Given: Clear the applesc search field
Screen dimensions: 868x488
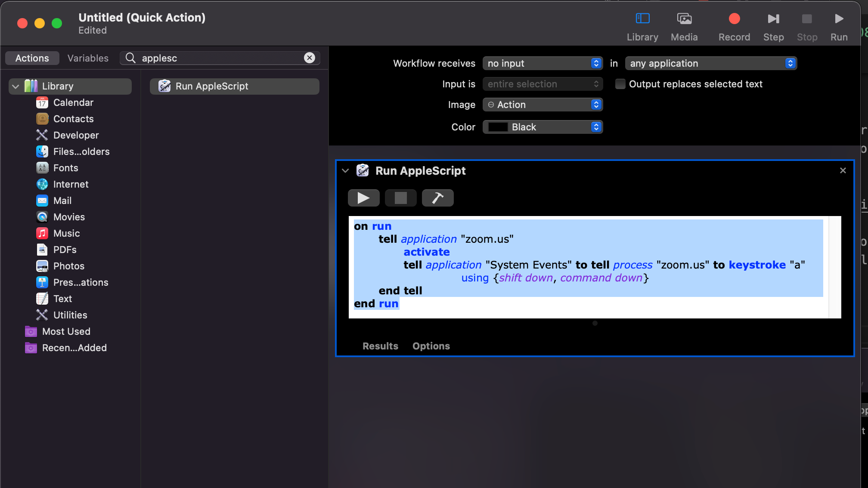Looking at the screenshot, I should (x=309, y=58).
